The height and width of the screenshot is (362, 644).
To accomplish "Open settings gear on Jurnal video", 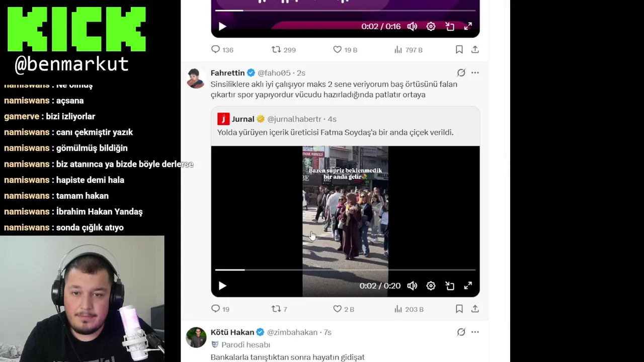I will pyautogui.click(x=431, y=286).
